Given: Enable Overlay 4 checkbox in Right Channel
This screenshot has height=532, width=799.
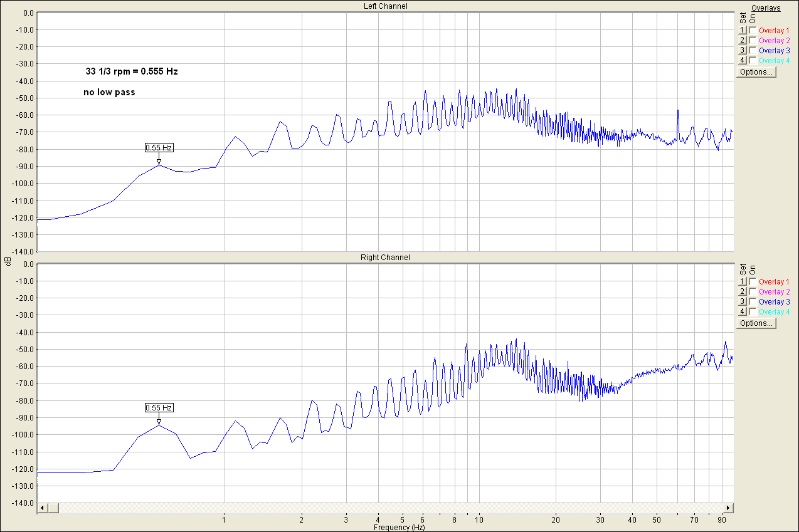Looking at the screenshot, I should [x=753, y=312].
